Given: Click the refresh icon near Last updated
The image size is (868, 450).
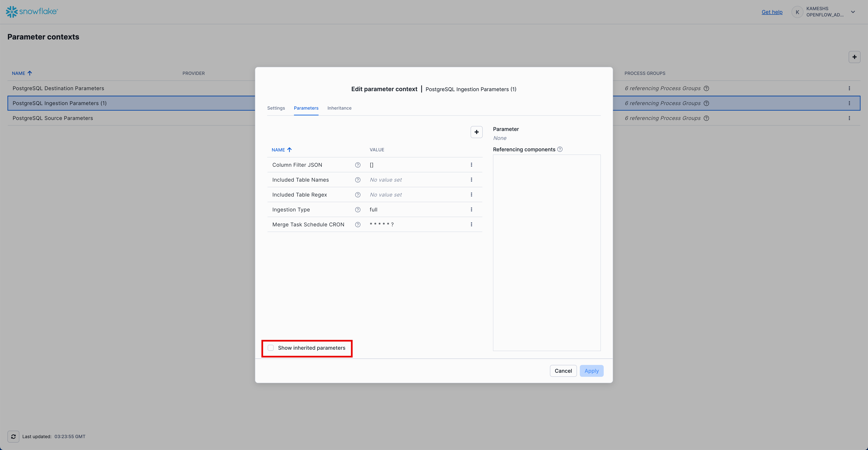Looking at the screenshot, I should point(13,436).
